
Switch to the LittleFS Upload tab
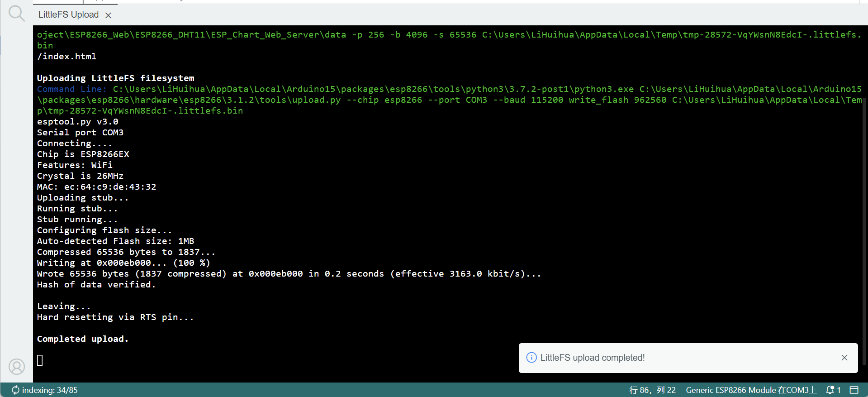pos(68,15)
